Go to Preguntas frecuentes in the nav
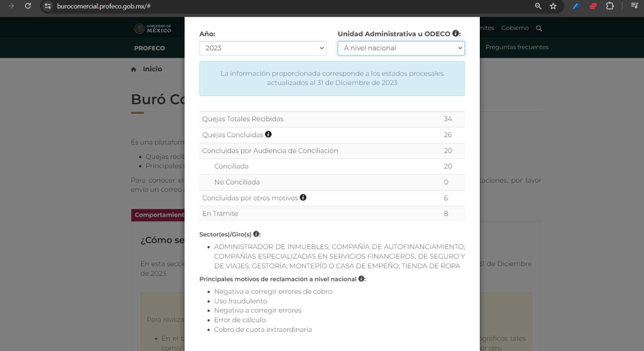 pos(517,47)
